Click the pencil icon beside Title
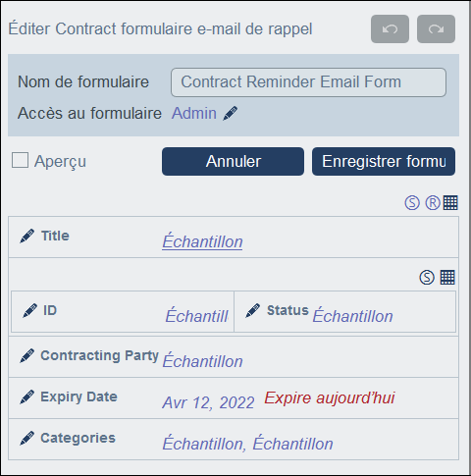The width and height of the screenshot is (471, 476). pyautogui.click(x=26, y=236)
